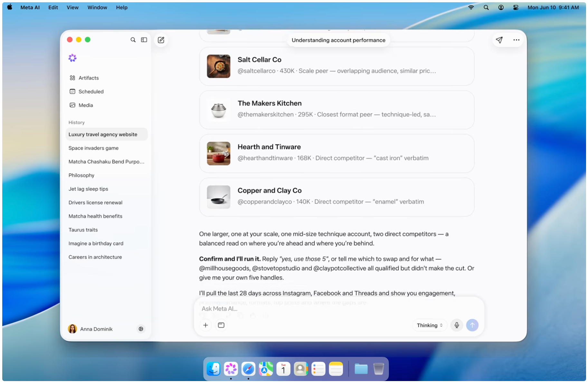Open Finder from the dock
This screenshot has width=588, height=383.
pos(213,369)
